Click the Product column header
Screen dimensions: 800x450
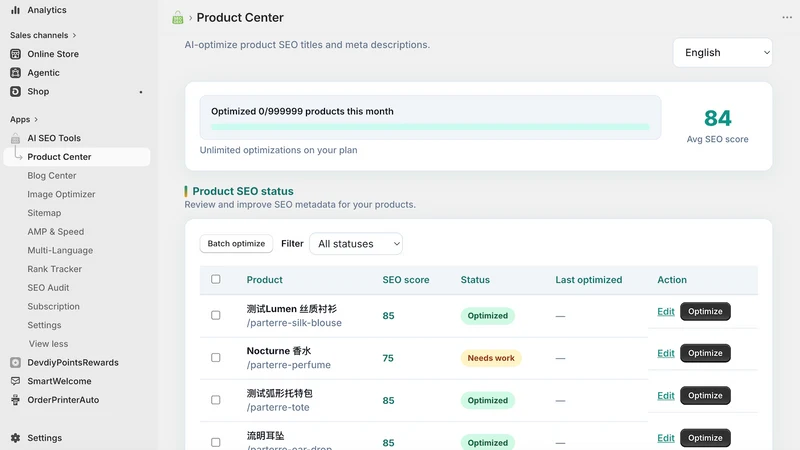click(x=264, y=280)
